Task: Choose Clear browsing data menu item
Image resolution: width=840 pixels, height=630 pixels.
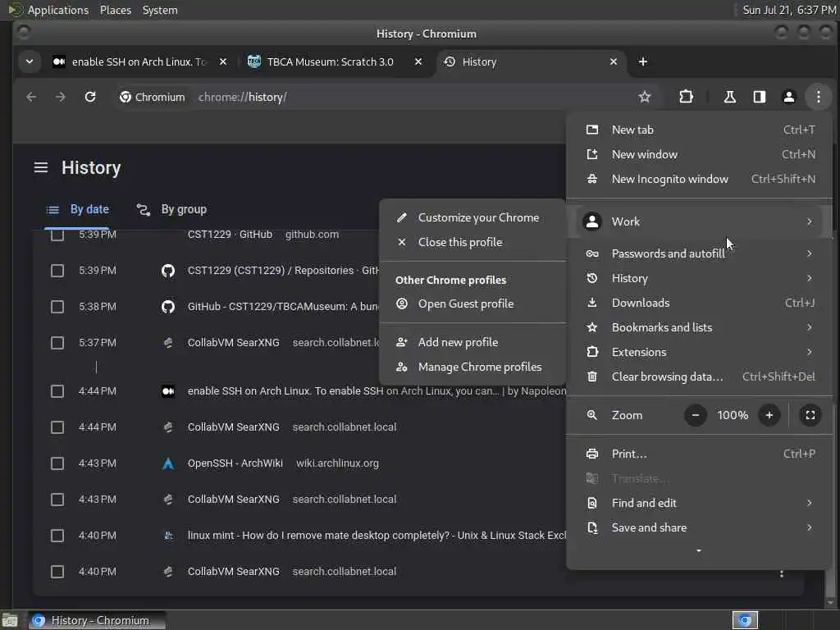Action: (x=699, y=377)
